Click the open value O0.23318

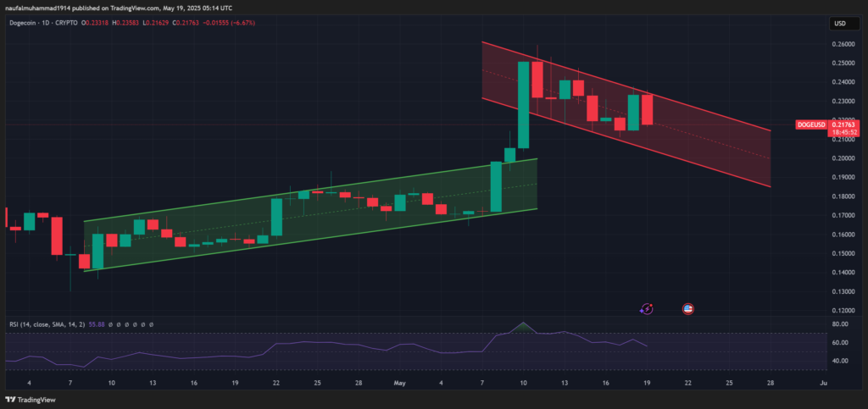point(95,23)
